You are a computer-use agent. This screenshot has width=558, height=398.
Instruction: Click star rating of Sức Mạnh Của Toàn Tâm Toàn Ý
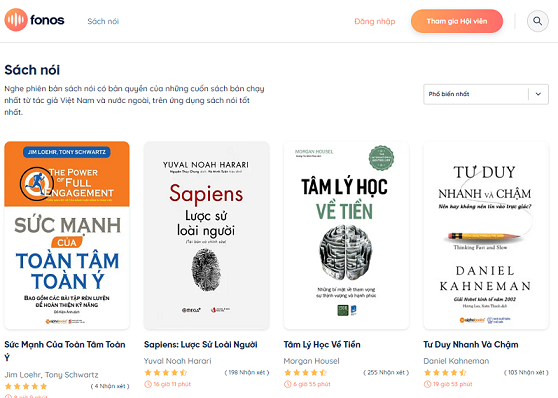[26, 386]
